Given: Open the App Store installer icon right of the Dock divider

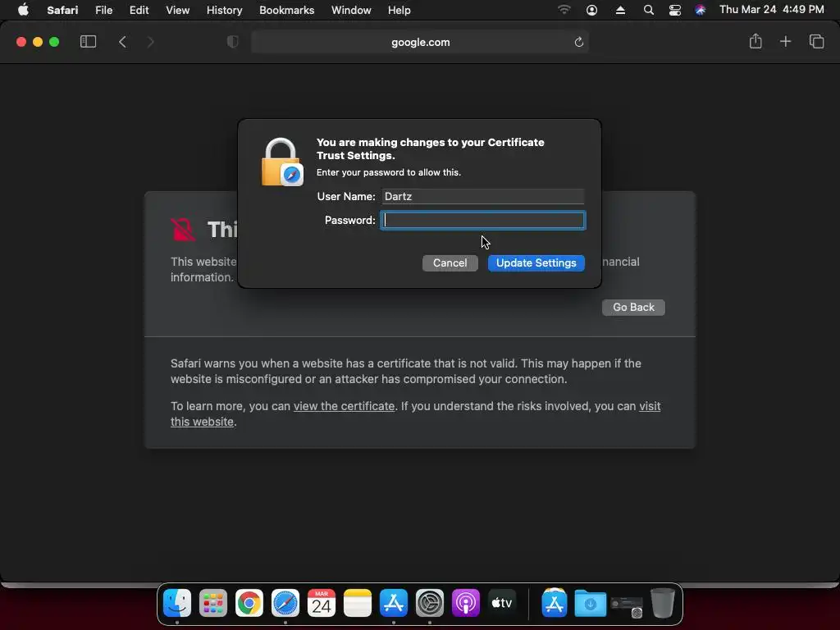Looking at the screenshot, I should pyautogui.click(x=555, y=603).
